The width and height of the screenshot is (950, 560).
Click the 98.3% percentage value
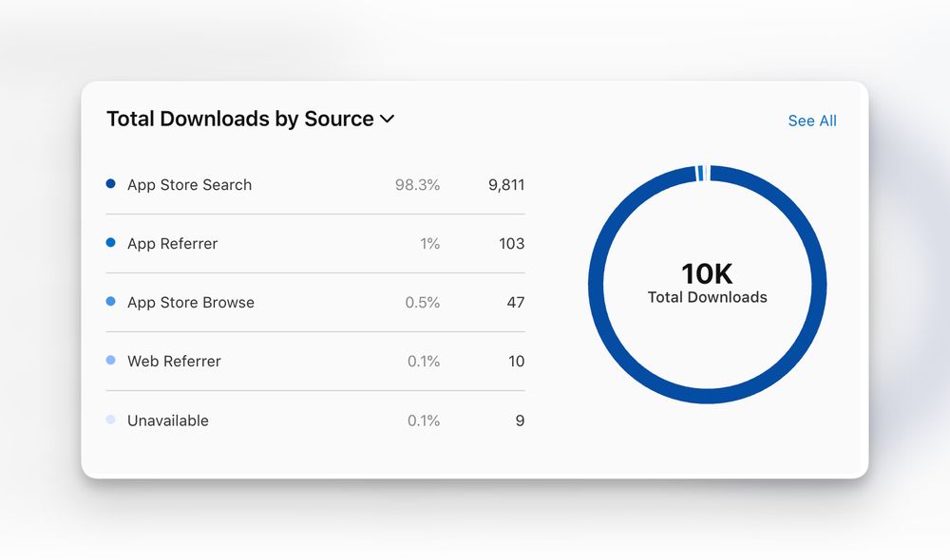click(417, 185)
